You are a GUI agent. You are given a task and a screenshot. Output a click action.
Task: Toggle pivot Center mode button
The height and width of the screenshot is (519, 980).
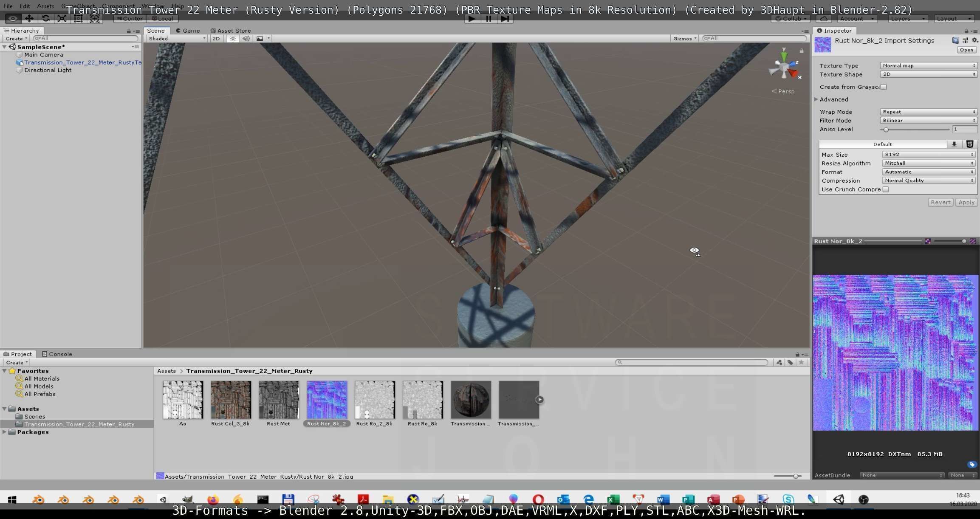click(x=130, y=19)
